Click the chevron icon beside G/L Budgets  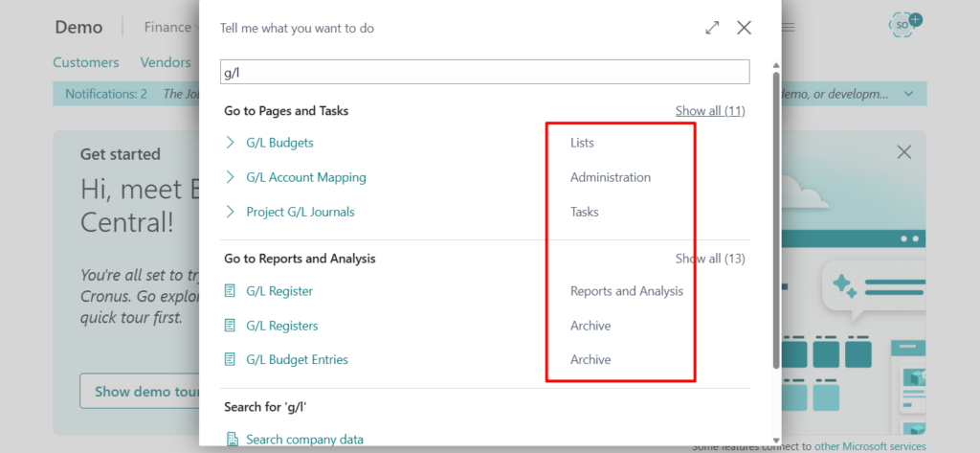point(230,143)
